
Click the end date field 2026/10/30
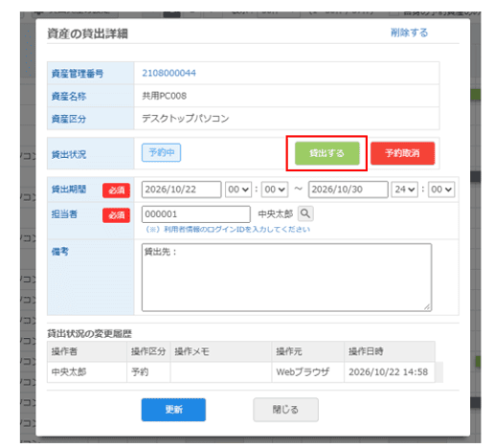[348, 190]
